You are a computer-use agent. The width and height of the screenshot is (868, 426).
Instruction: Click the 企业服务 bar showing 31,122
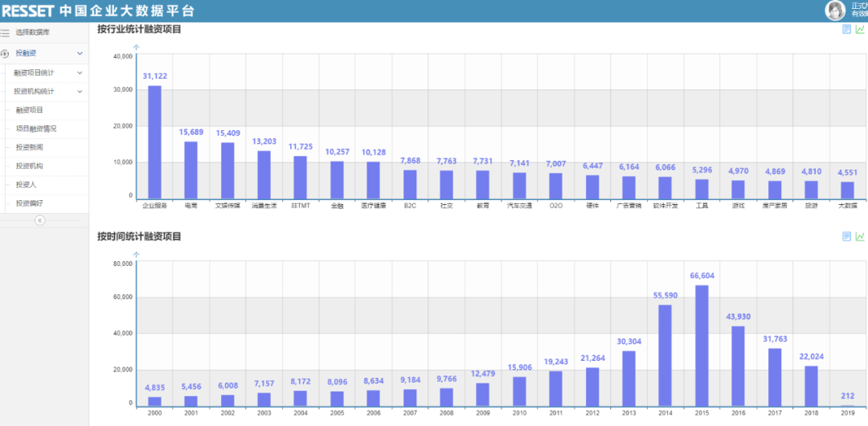click(154, 141)
